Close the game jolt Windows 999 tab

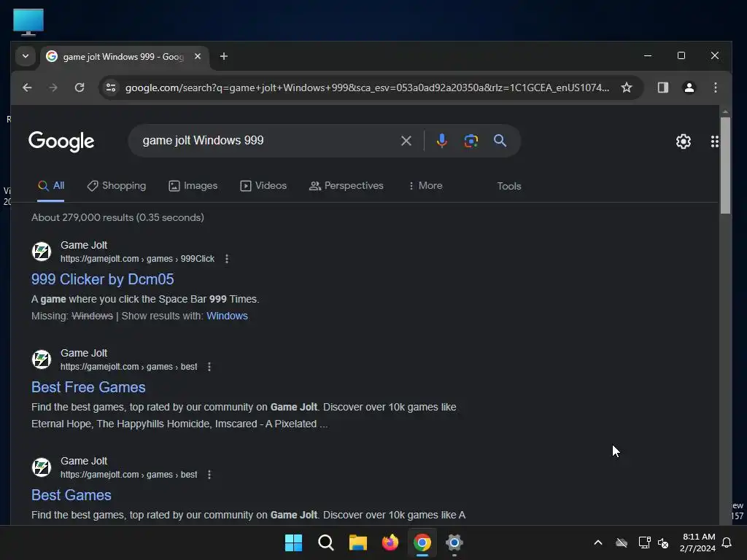click(x=198, y=56)
